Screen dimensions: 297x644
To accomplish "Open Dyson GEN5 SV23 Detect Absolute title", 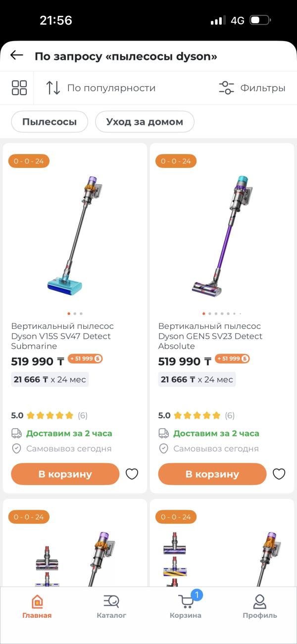I will [x=210, y=336].
